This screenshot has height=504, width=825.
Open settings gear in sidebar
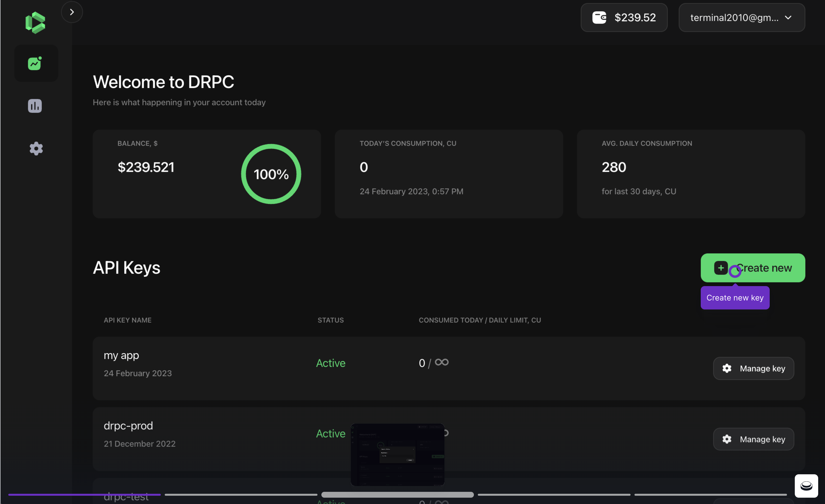[x=36, y=148]
